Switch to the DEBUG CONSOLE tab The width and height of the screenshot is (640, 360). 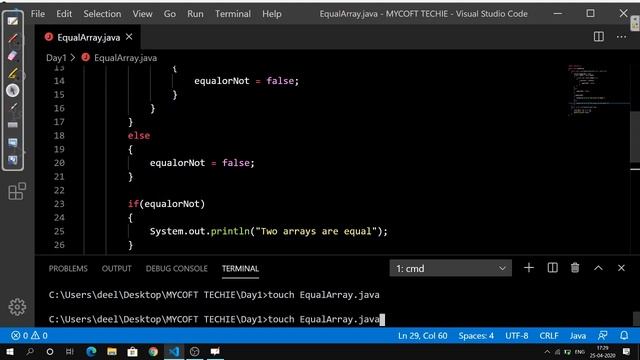point(176,269)
